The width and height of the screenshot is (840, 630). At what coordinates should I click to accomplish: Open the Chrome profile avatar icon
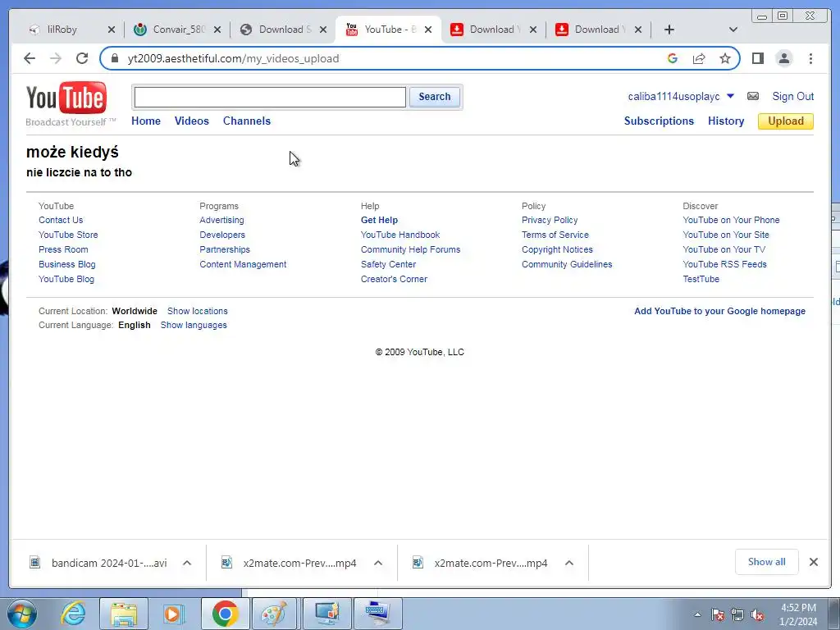tap(783, 58)
